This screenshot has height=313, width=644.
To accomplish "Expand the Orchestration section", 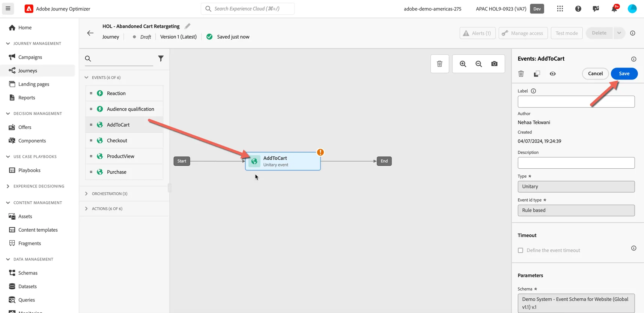I will pos(86,194).
